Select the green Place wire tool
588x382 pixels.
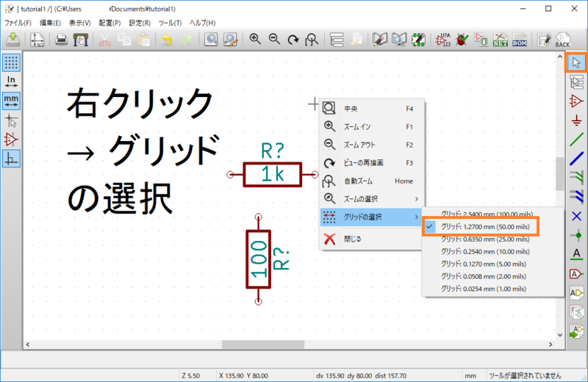point(576,140)
